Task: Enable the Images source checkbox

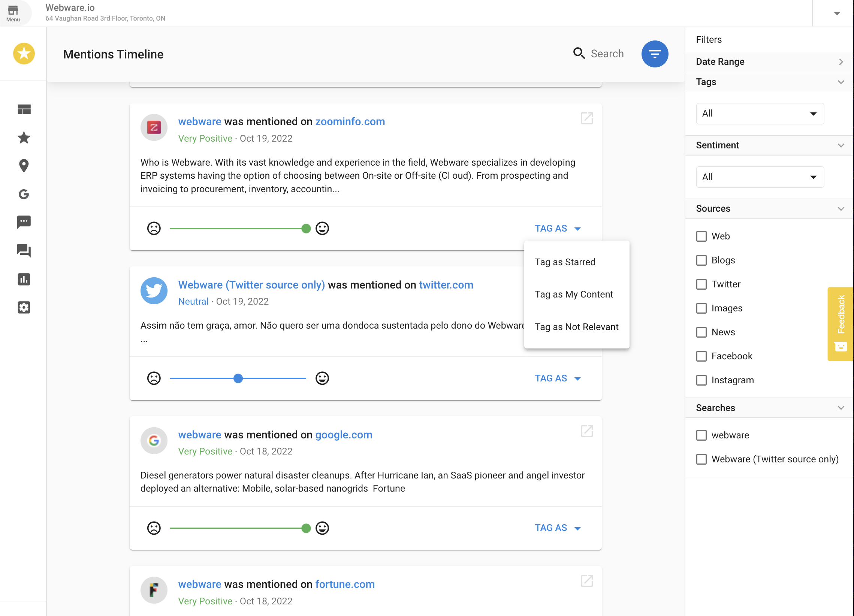Action: (701, 308)
